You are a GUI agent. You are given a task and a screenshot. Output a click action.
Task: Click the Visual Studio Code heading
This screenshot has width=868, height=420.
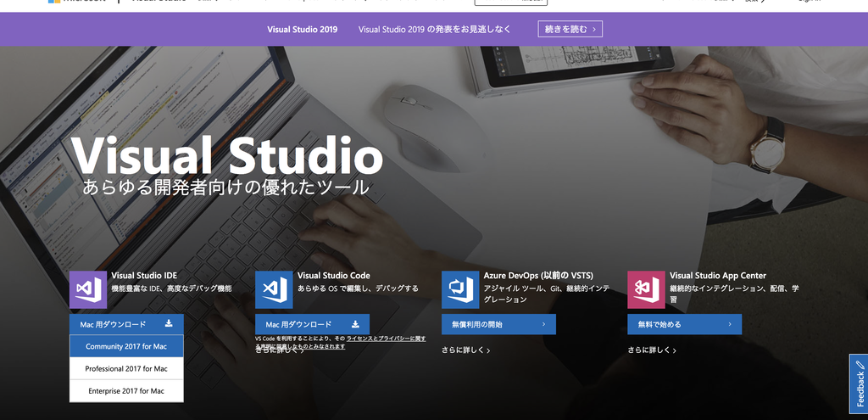pyautogui.click(x=334, y=276)
